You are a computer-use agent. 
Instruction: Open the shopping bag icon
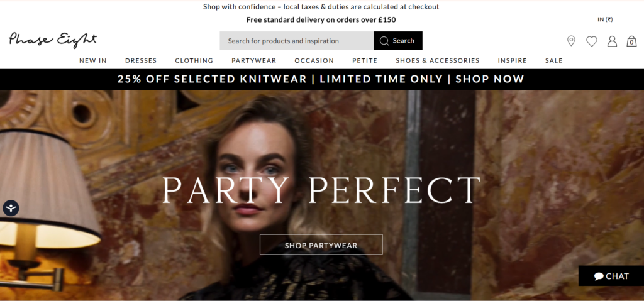[631, 41]
